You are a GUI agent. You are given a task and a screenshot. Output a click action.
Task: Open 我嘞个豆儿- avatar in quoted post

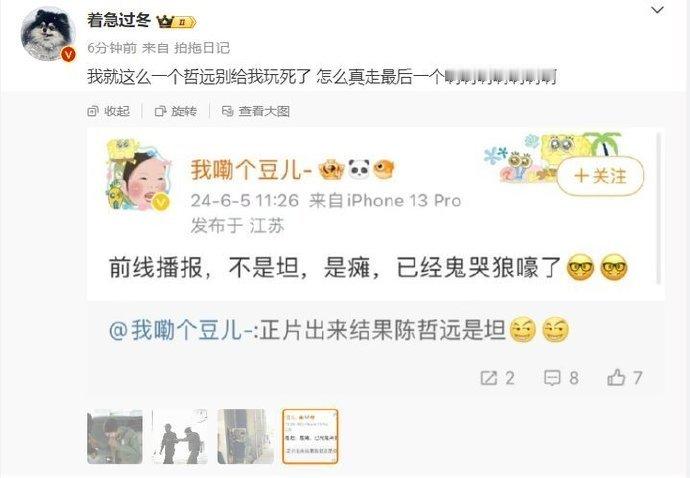(138, 176)
